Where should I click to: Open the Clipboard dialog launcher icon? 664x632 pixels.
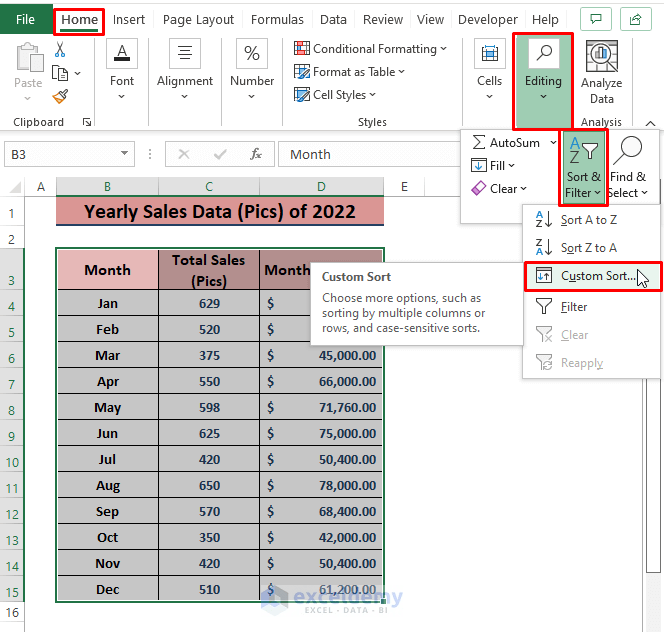(87, 122)
